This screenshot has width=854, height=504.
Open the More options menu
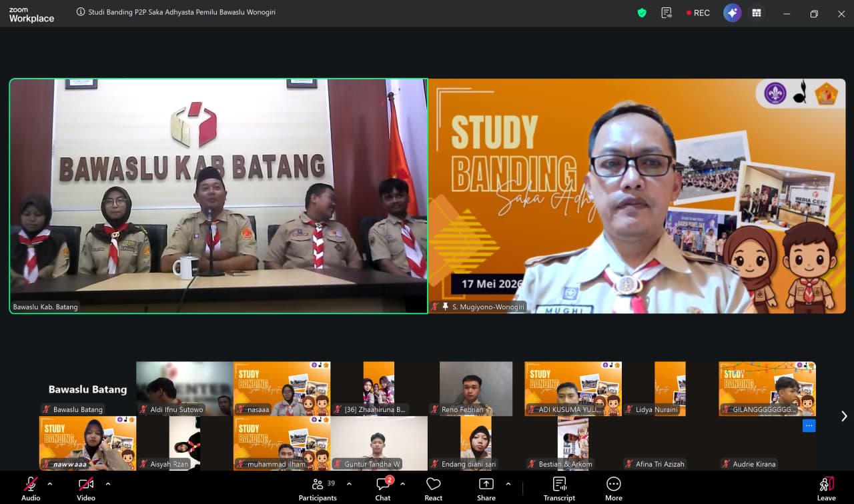[x=614, y=488]
